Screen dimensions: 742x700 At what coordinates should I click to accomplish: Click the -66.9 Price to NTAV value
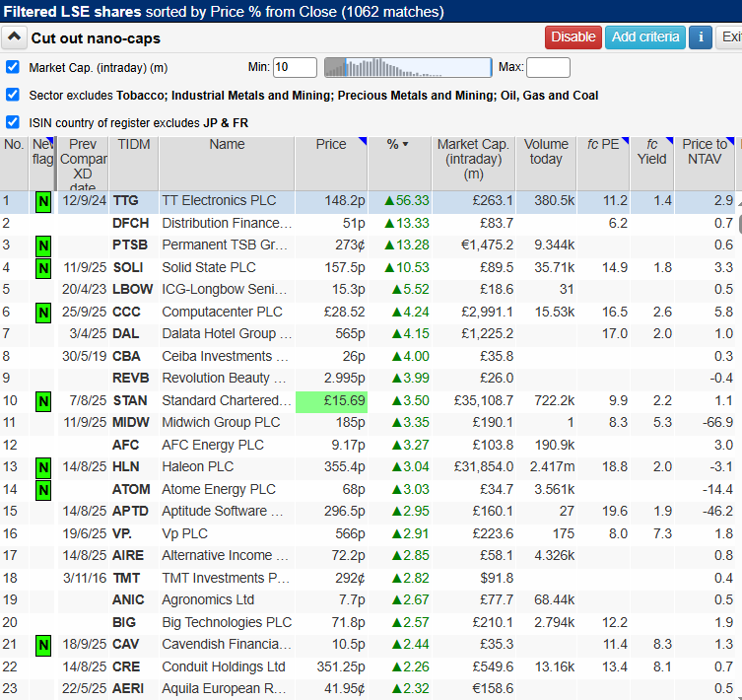coord(717,422)
